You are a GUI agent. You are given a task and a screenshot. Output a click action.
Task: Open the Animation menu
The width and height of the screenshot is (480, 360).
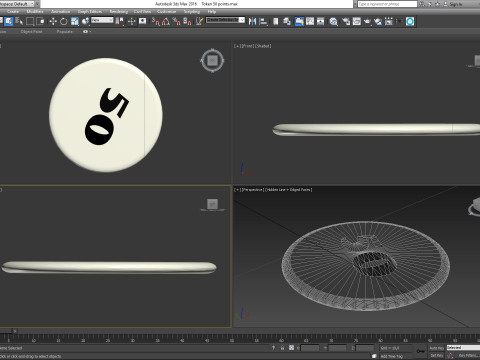pos(60,12)
